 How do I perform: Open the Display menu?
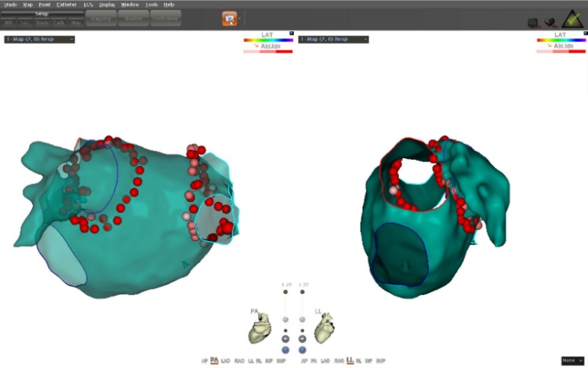[x=107, y=5]
